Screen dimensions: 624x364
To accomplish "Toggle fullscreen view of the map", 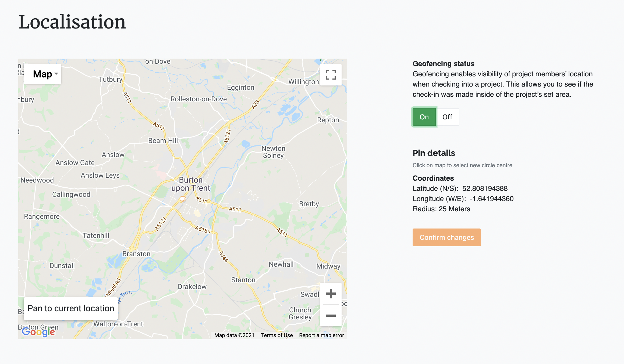I will point(331,75).
